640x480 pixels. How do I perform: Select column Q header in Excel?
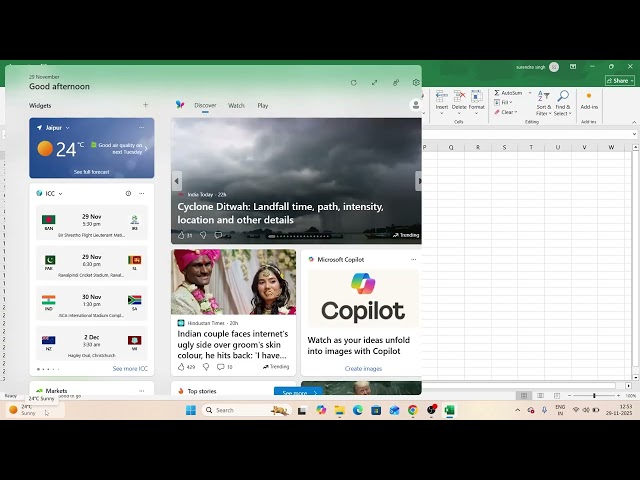tap(451, 147)
